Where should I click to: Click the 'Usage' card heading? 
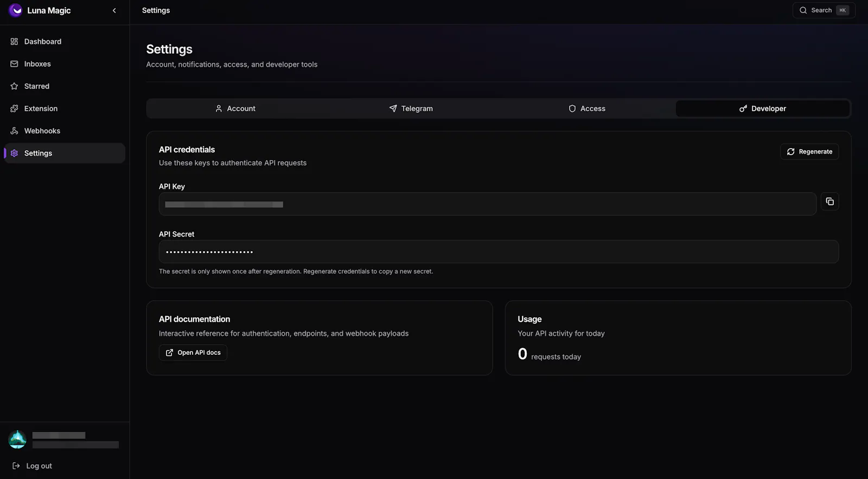pyautogui.click(x=529, y=320)
